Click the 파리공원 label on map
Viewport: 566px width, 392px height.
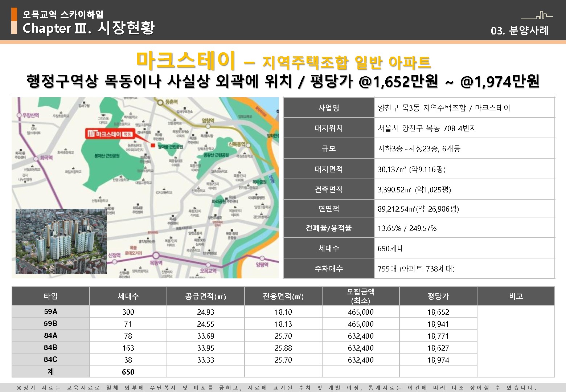coord(219,201)
